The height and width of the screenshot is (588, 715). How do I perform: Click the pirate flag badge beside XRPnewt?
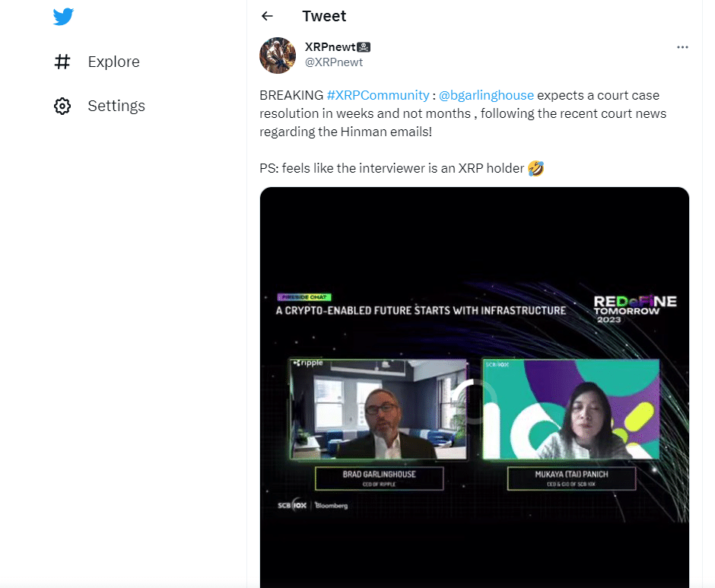(x=364, y=47)
